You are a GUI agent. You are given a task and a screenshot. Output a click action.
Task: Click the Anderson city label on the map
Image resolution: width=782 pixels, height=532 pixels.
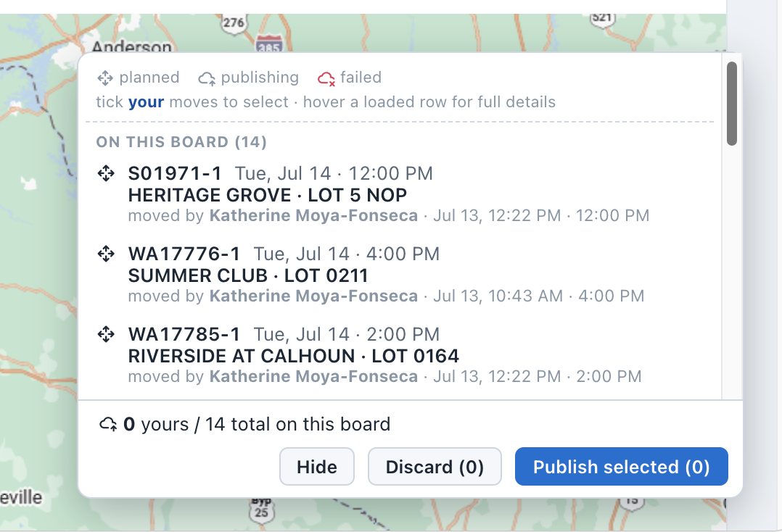point(132,46)
